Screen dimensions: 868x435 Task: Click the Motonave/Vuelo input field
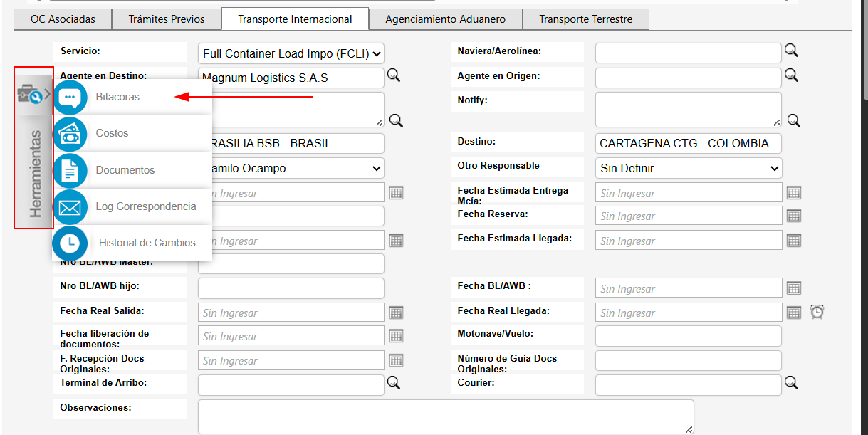tap(688, 336)
